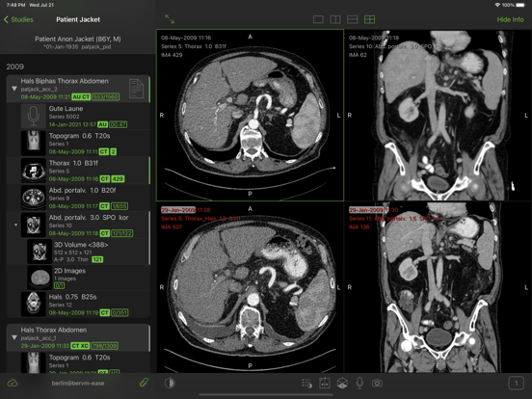Screen dimensions: 532x399
Task: Collapse the Abd. portalv. 3.0 SPO kor series
Action: click(x=15, y=225)
